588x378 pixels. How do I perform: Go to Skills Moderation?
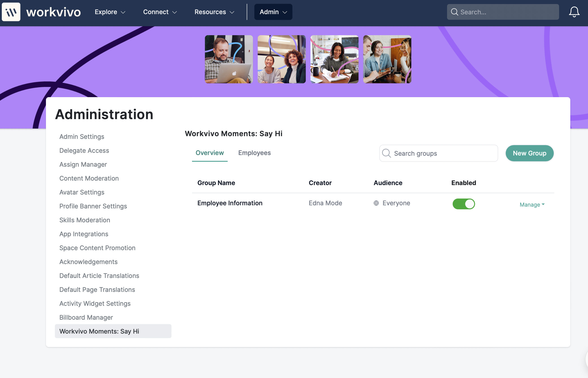click(85, 220)
